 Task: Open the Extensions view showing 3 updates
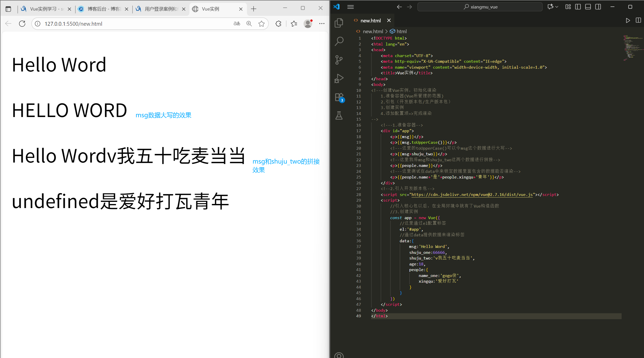click(338, 97)
